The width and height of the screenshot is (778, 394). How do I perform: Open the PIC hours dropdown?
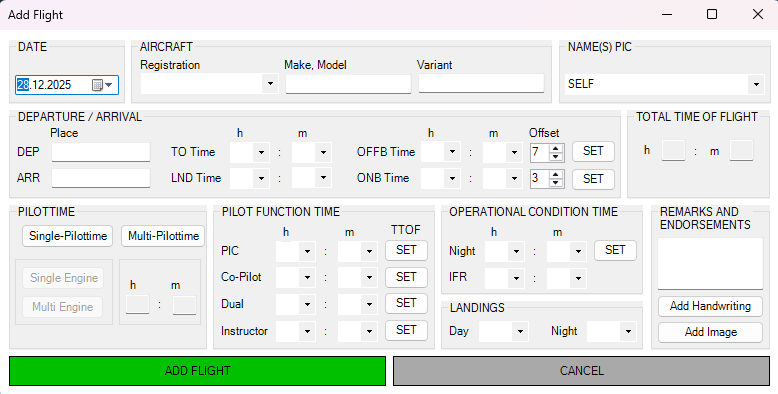pos(307,252)
